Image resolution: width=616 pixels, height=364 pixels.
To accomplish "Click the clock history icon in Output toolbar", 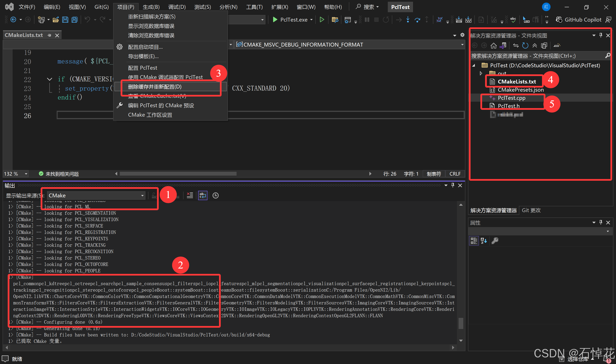I will click(215, 195).
